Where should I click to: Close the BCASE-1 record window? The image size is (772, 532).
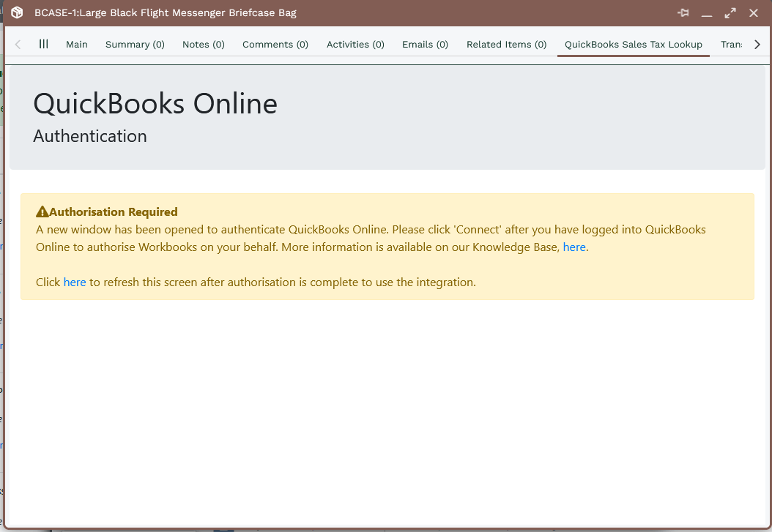754,13
